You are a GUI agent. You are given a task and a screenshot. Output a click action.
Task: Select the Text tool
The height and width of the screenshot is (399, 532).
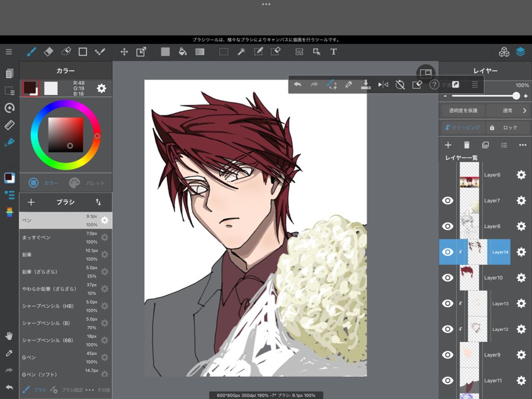pos(334,52)
